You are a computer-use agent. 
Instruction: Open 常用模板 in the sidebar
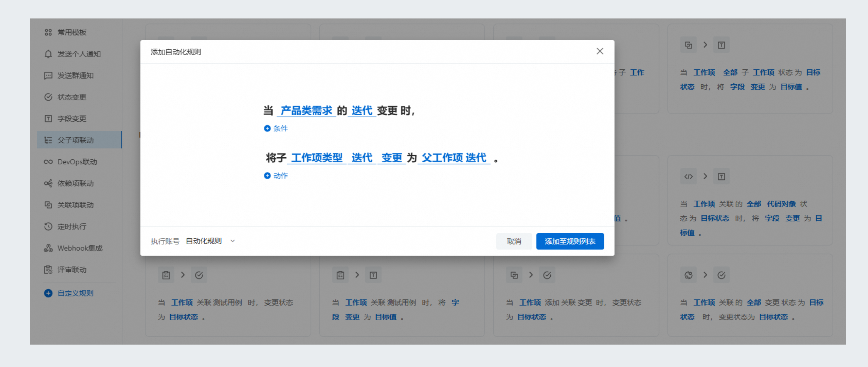tap(79, 32)
